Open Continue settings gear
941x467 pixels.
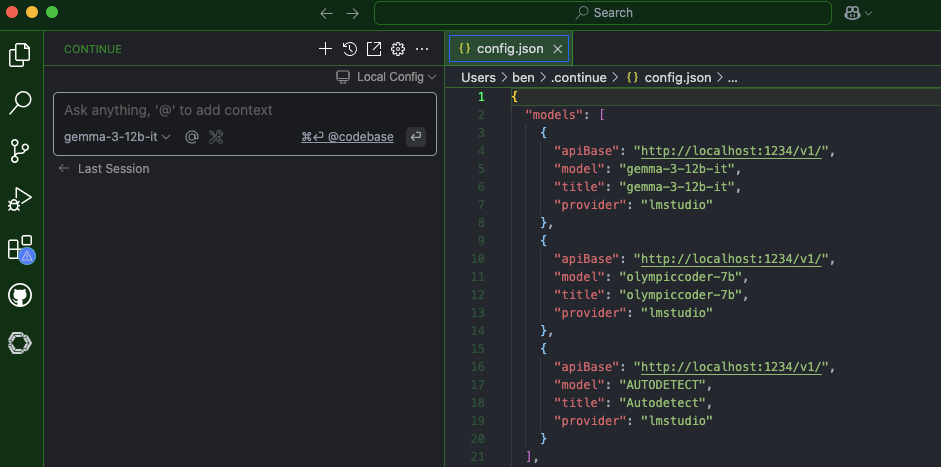point(398,49)
